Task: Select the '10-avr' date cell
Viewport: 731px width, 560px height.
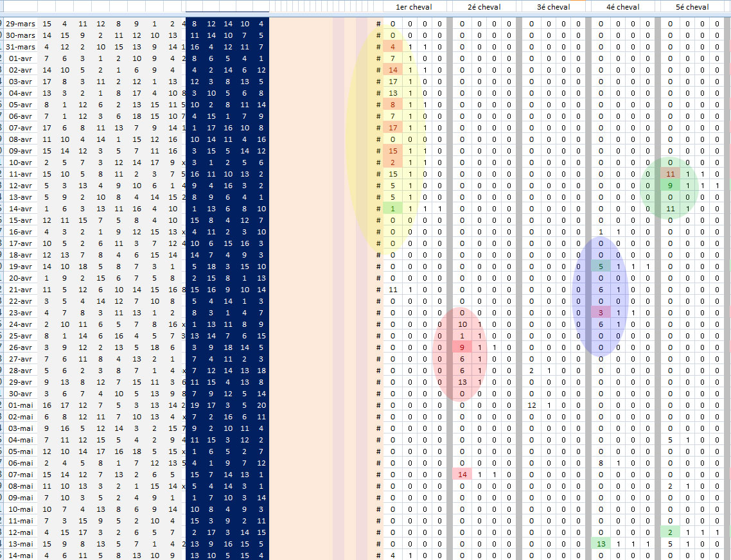Action: [21, 162]
